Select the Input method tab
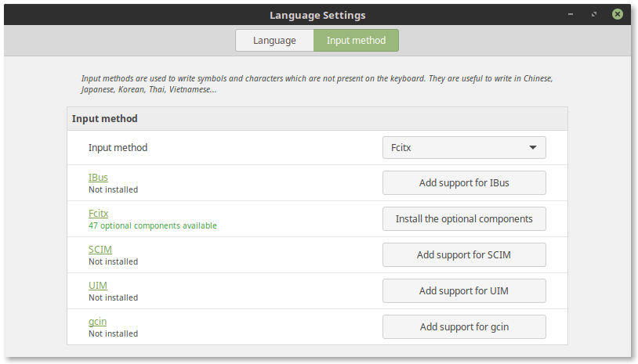This screenshot has width=638, height=364. coord(356,41)
